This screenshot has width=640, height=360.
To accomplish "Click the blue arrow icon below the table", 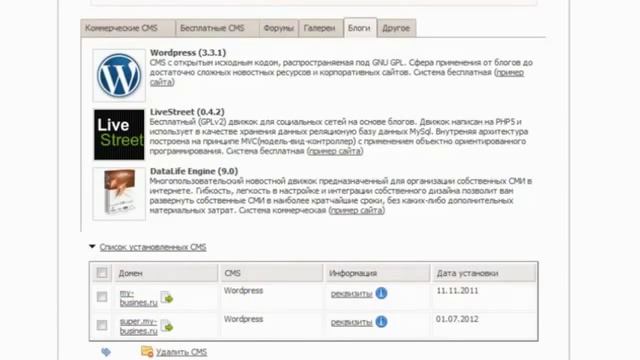I will [x=106, y=352].
